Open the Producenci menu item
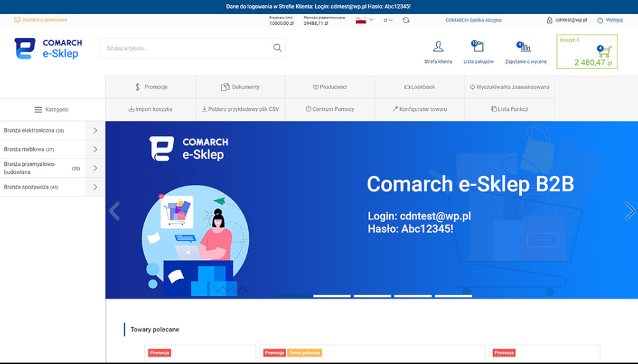The image size is (638, 364). (x=330, y=87)
